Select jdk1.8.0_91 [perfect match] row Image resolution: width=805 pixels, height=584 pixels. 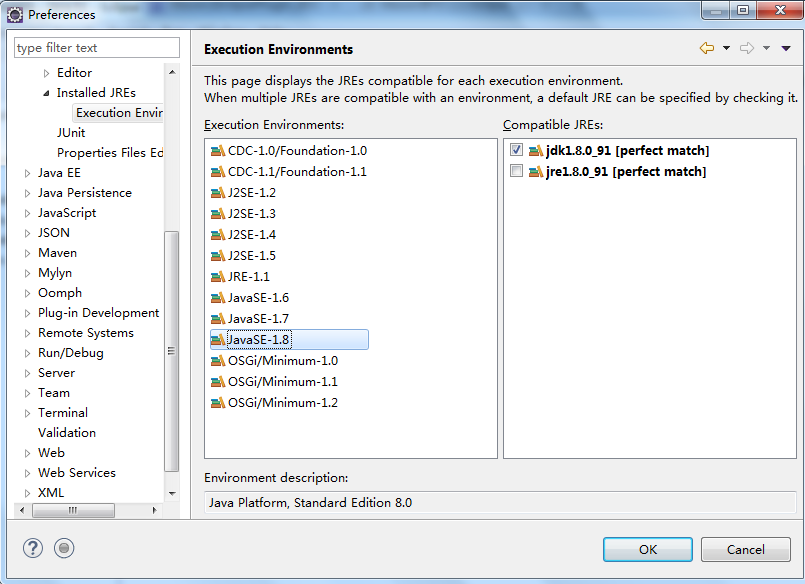(627, 150)
